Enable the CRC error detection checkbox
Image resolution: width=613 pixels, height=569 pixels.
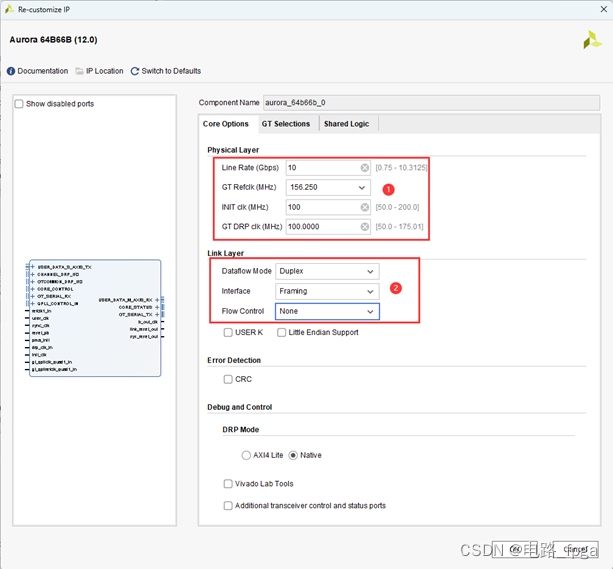pos(228,379)
